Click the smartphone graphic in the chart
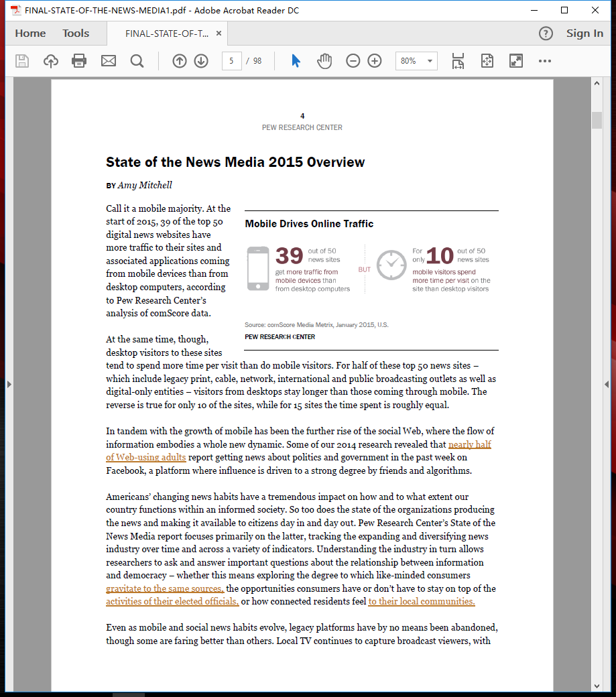The height and width of the screenshot is (697, 616). (258, 269)
